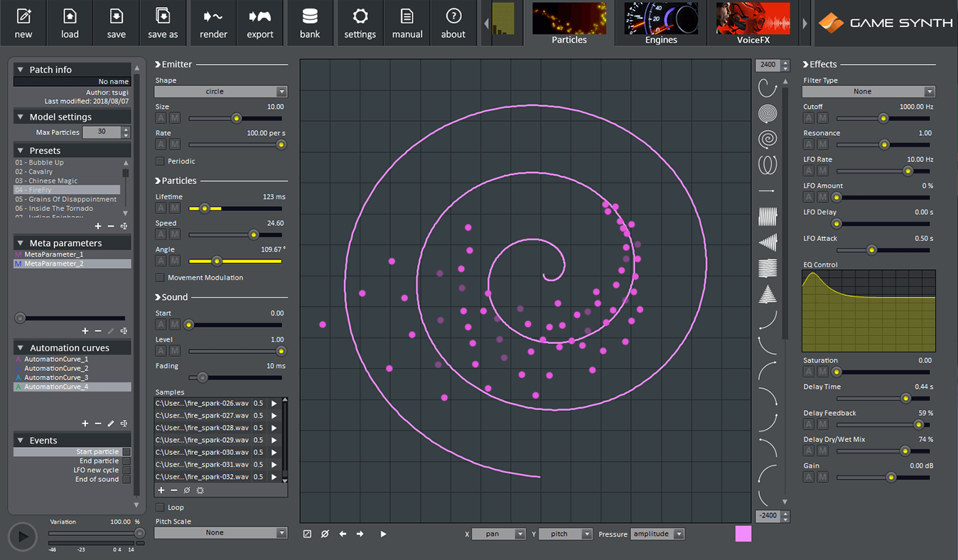Viewport: 958px width, 560px height.
Task: Toggle the M meta button for Emitter Size
Action: pos(175,118)
